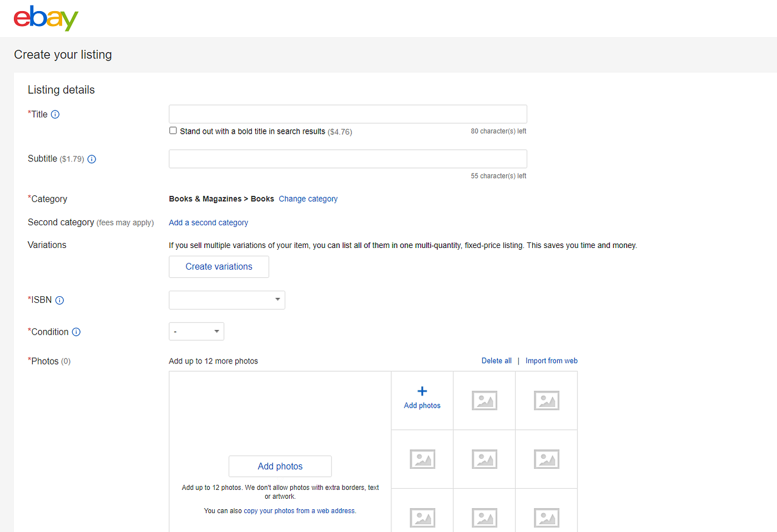Click Add a second category
The height and width of the screenshot is (532, 777).
coord(209,222)
